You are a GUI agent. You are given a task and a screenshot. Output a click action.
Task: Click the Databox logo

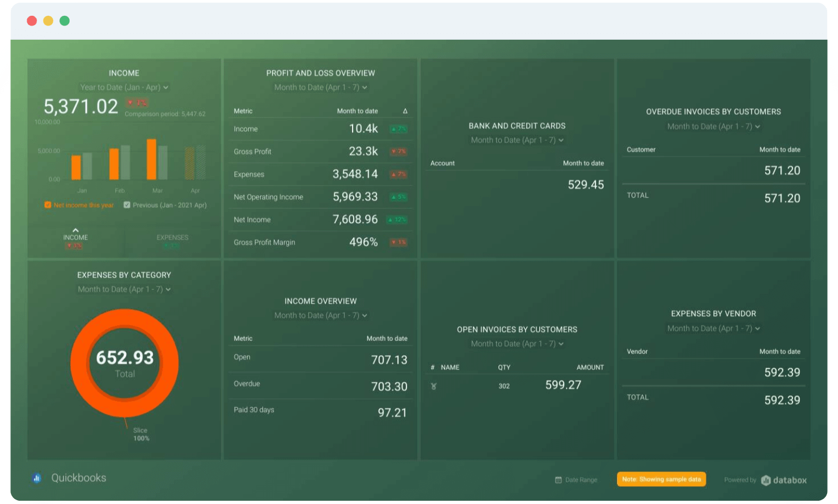[784, 480]
